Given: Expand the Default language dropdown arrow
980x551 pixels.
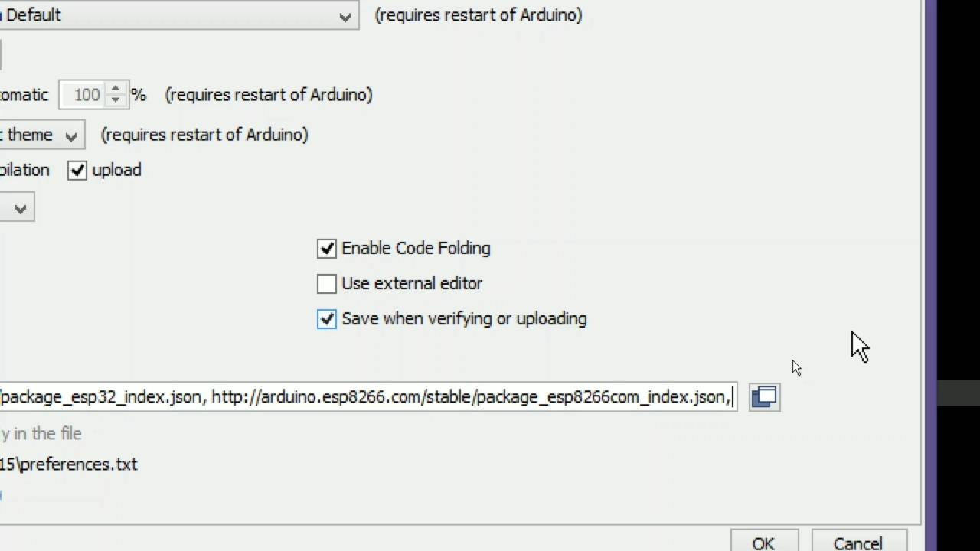Looking at the screenshot, I should pyautogui.click(x=345, y=16).
